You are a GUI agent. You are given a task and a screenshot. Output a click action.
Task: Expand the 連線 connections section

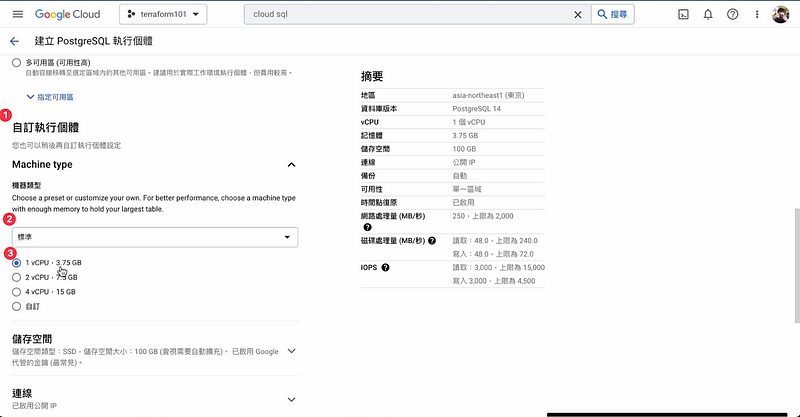(291, 400)
